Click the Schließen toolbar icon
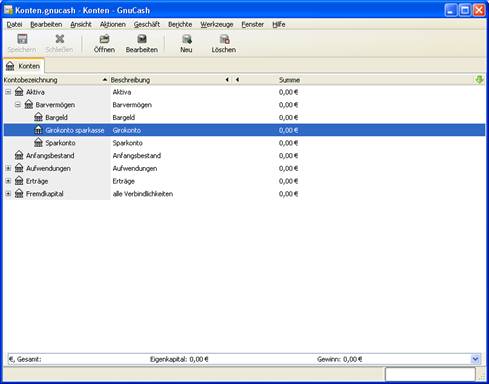The height and width of the screenshot is (384, 489). [x=59, y=39]
